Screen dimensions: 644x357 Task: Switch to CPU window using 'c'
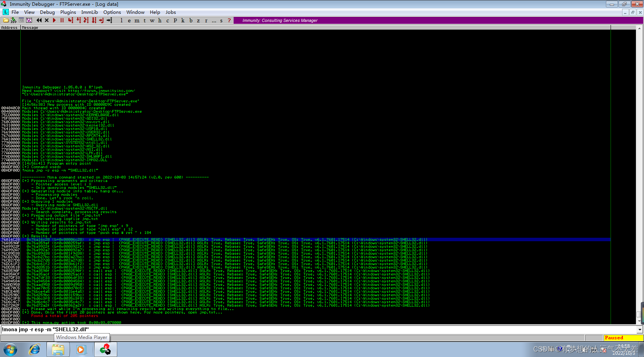coord(168,20)
